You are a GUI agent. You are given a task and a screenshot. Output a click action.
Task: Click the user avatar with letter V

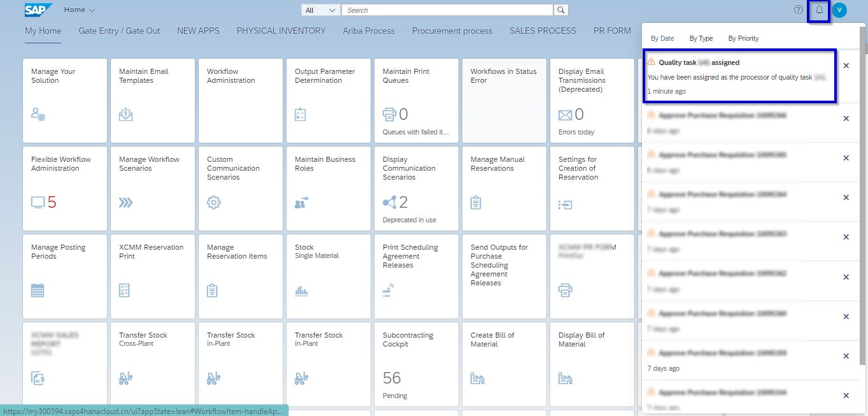839,10
